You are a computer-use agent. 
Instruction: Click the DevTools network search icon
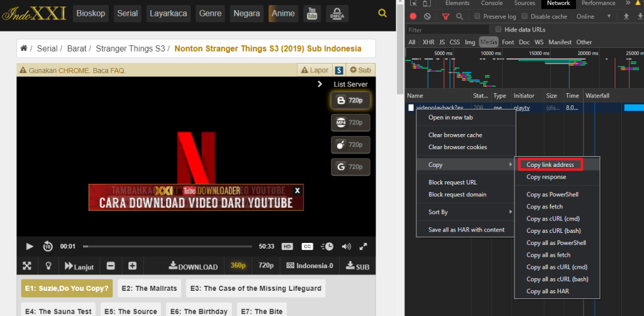pos(460,16)
